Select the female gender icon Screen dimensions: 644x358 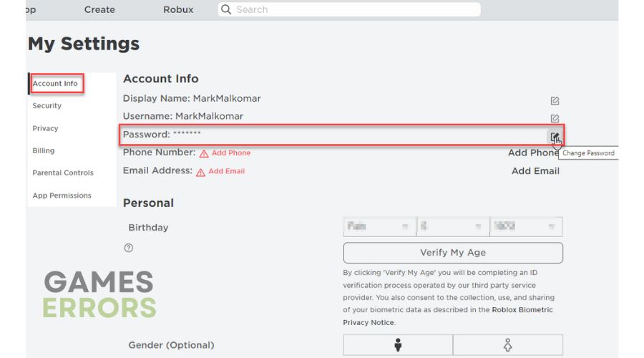pos(507,345)
